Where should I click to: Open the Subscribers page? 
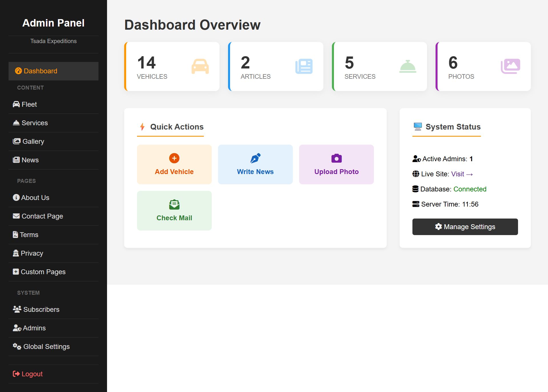(x=41, y=310)
